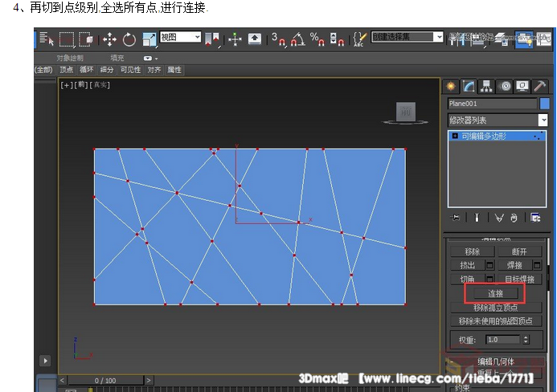The width and height of the screenshot is (557, 392).
Task: Click the [前] viewport view label
Action: point(81,85)
